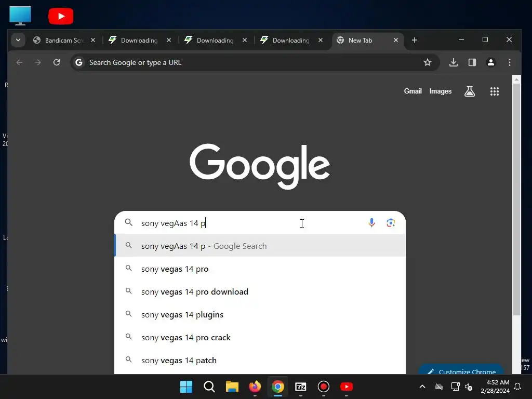Viewport: 532px width, 399px height.
Task: Open Chrome downloads icon
Action: (454, 62)
